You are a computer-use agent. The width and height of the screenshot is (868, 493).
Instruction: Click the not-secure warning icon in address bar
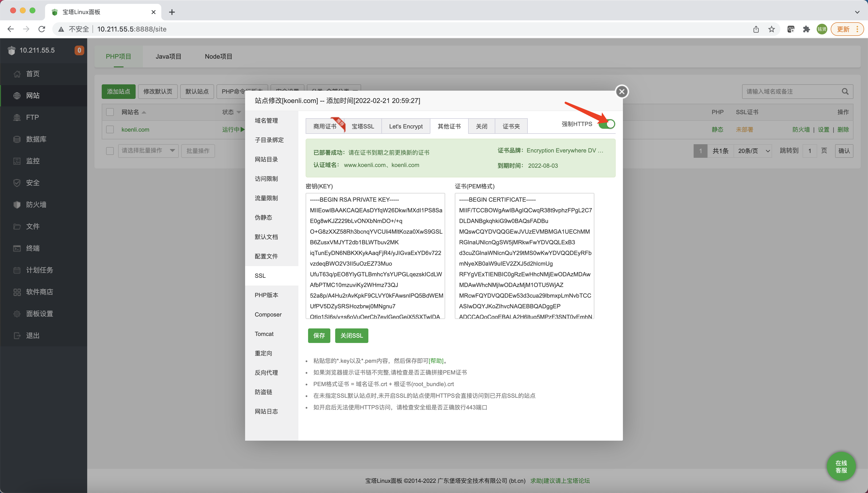61,29
